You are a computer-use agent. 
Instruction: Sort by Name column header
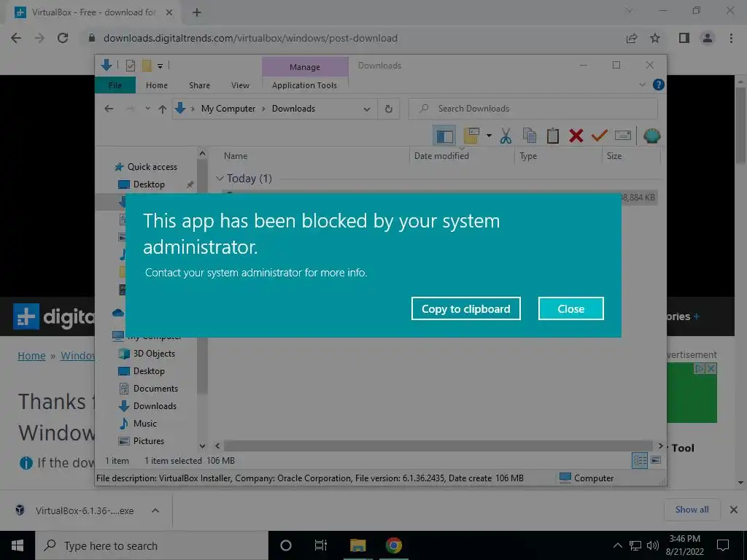click(236, 156)
